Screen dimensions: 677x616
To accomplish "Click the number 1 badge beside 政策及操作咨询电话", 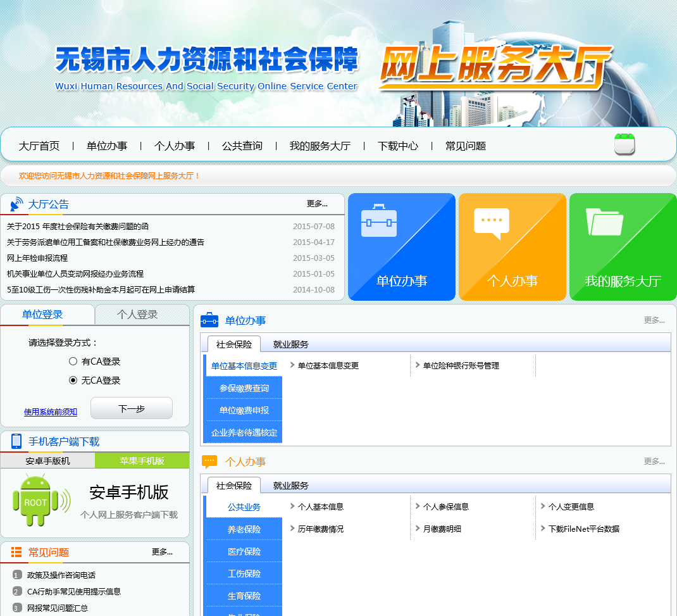I will point(17,575).
